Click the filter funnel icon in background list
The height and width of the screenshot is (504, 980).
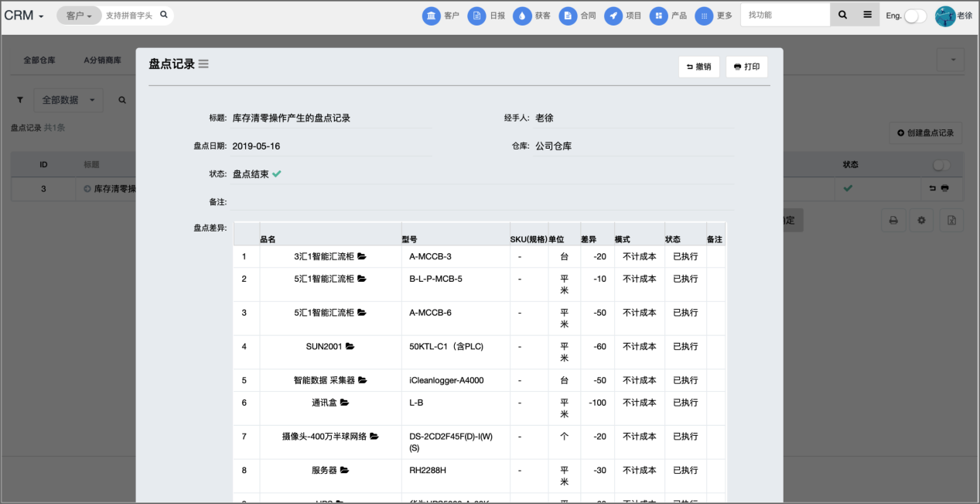(20, 100)
